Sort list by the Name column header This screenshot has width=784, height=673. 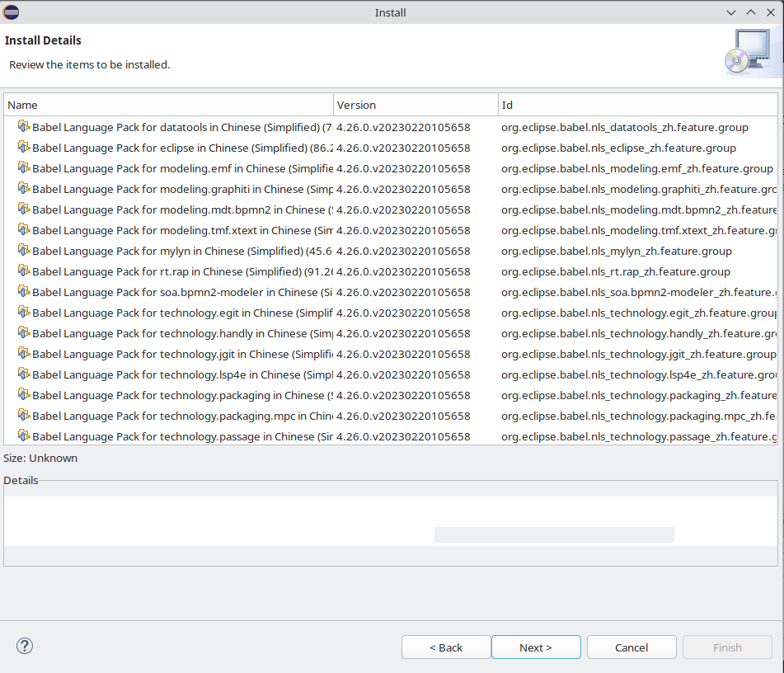point(168,105)
